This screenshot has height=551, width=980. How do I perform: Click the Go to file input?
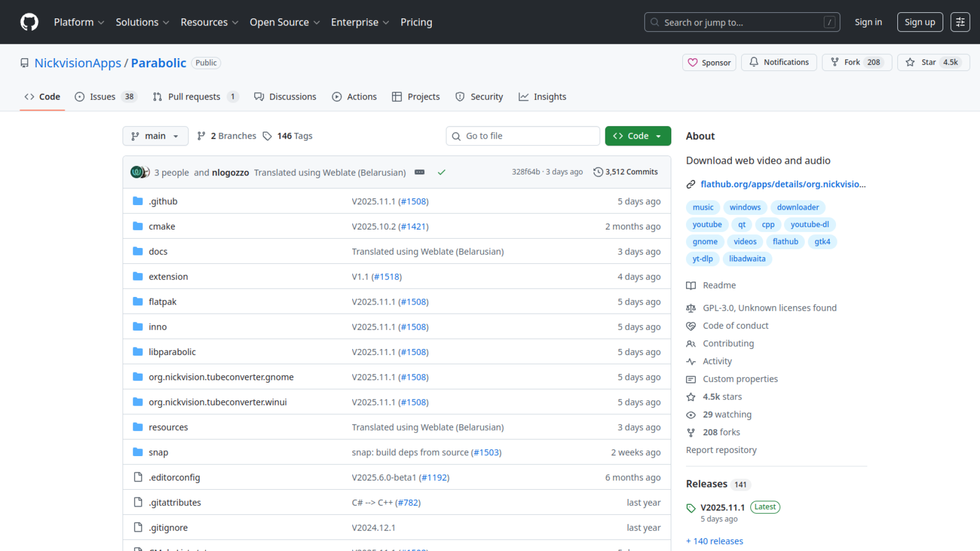pos(522,136)
